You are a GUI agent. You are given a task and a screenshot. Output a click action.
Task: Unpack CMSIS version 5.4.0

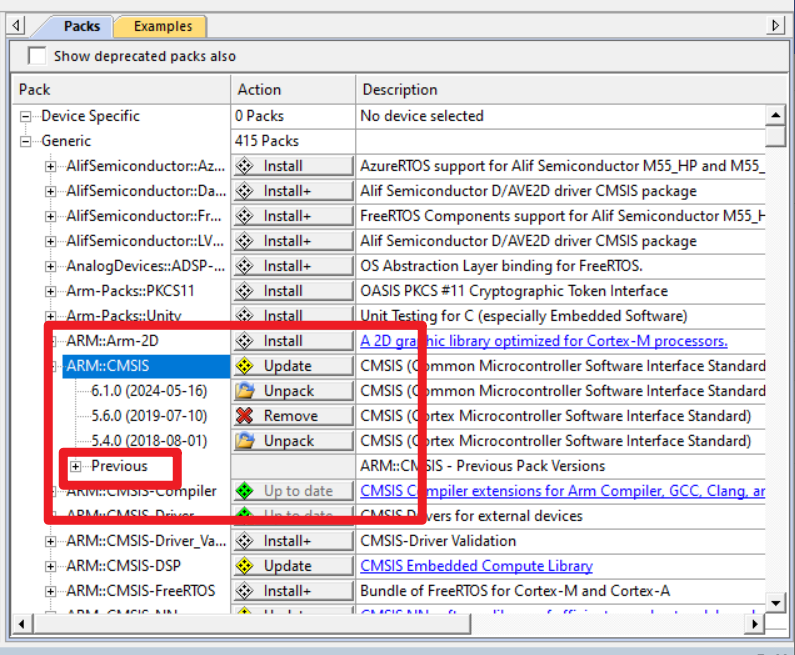point(293,441)
